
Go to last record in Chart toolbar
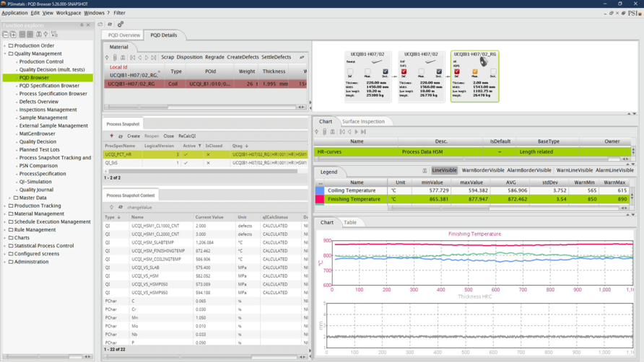pyautogui.click(x=363, y=132)
